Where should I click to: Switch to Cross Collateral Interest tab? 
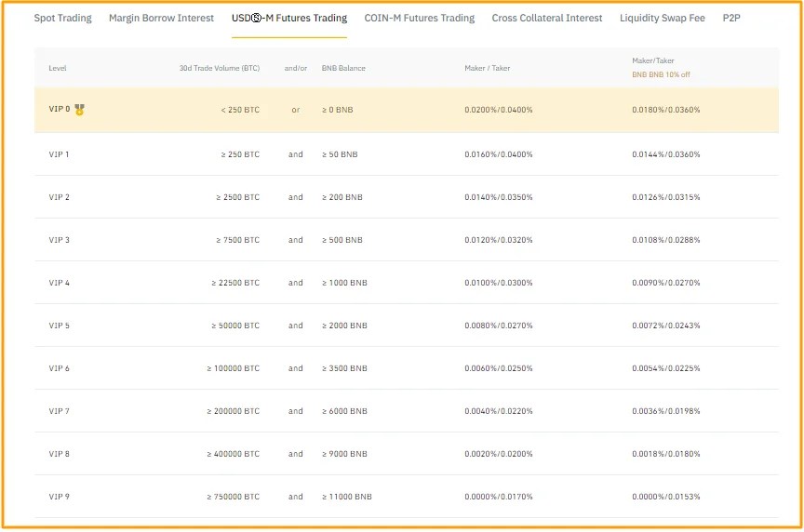click(547, 18)
